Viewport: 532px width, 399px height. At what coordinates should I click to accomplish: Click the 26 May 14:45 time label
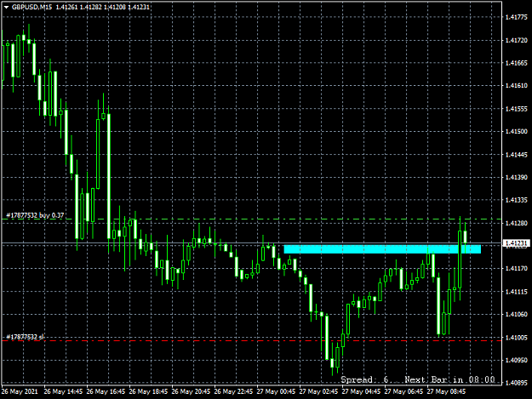tap(63, 391)
